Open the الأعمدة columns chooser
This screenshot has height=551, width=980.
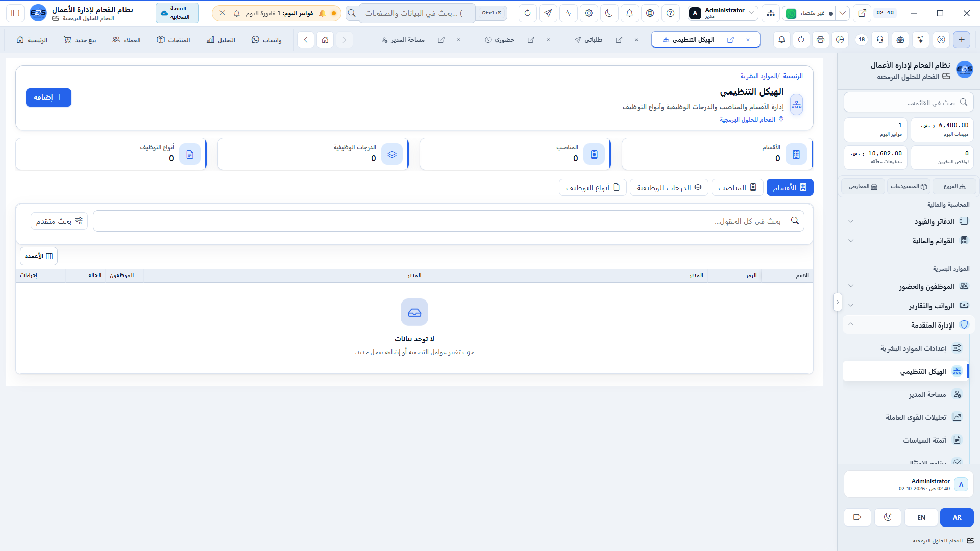[39, 256]
